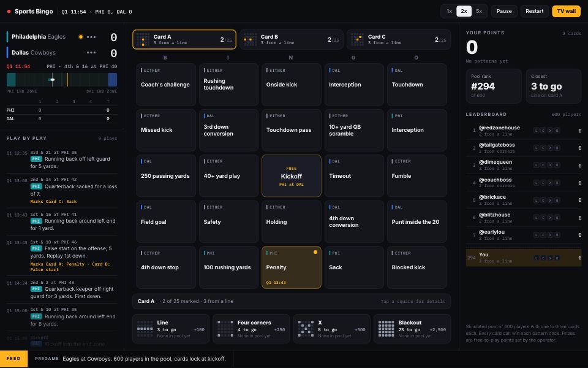Click the B badge in @couchboss row
This screenshot has height=368, width=588.
click(x=557, y=183)
